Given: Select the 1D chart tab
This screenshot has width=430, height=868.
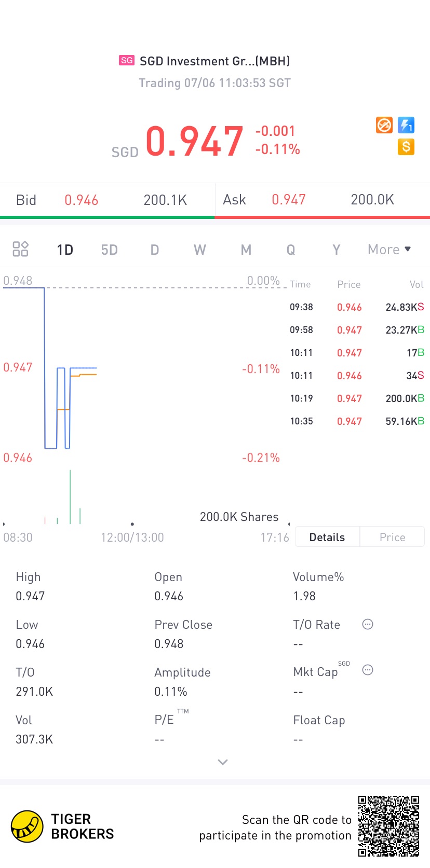Looking at the screenshot, I should pyautogui.click(x=65, y=250).
